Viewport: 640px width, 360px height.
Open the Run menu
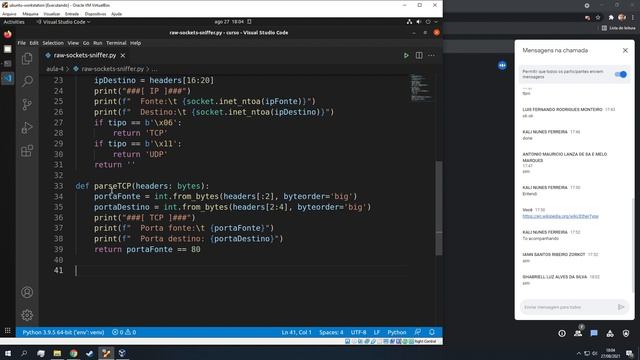[98, 43]
